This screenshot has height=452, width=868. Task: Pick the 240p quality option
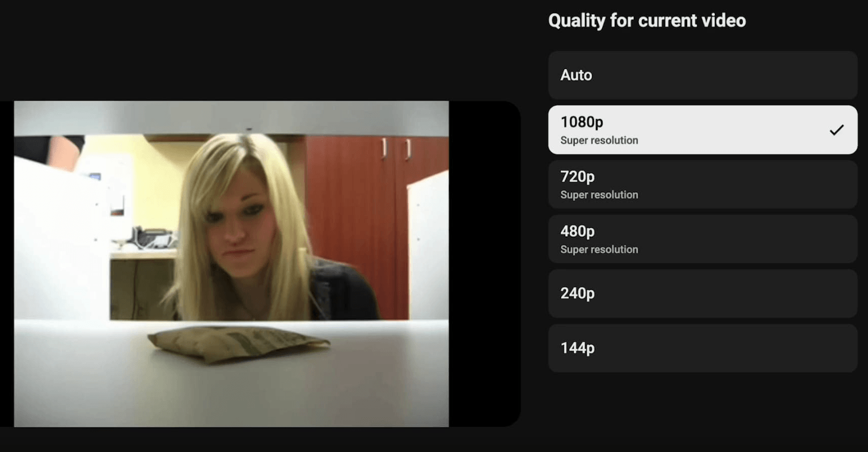click(x=702, y=293)
